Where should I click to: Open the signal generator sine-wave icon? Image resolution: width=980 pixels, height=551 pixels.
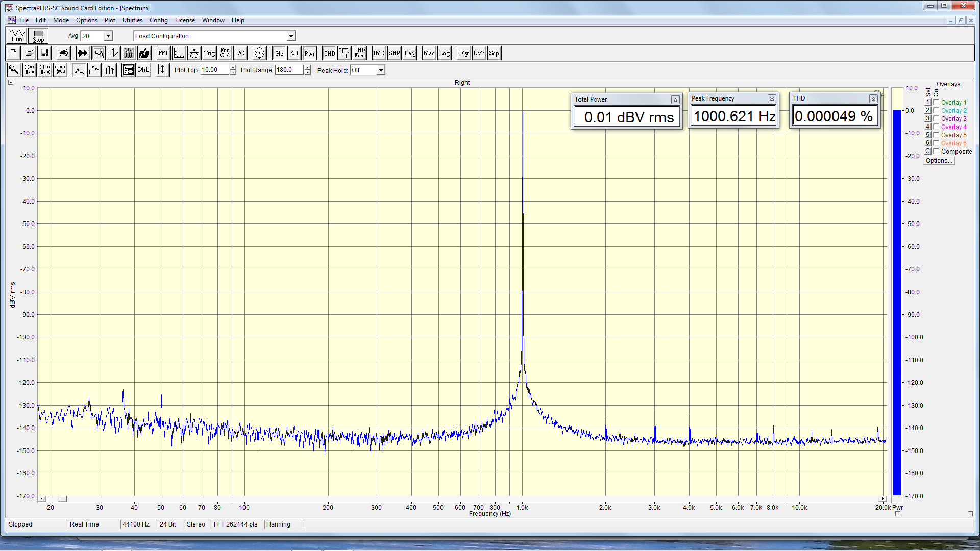pyautogui.click(x=259, y=53)
